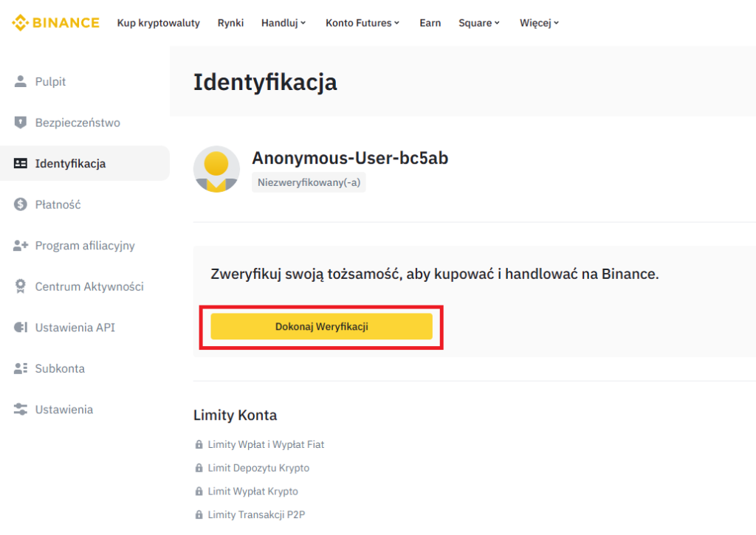Screen dimensions: 756x535
Task: Click the Ustawienia API plug icon
Action: [x=20, y=327]
